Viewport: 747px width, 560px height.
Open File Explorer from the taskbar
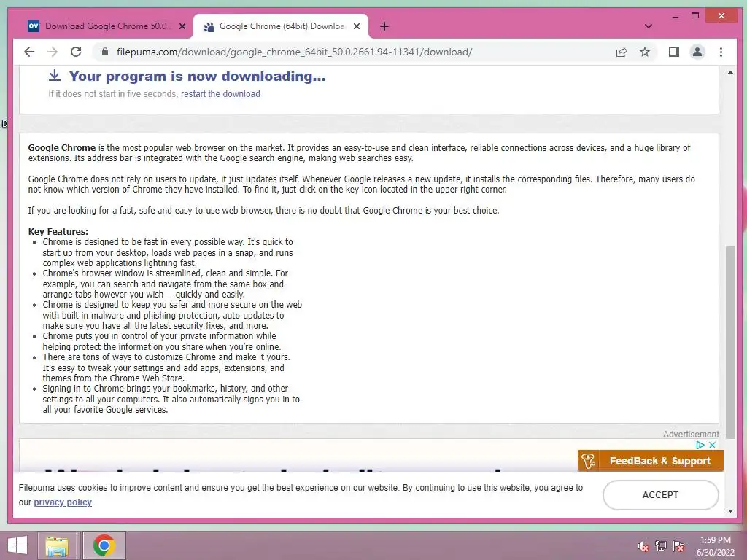click(x=57, y=545)
